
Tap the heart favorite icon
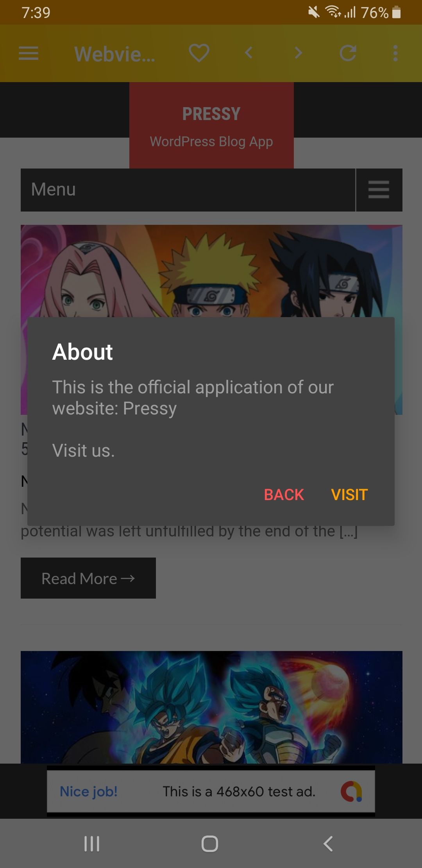[x=199, y=53]
